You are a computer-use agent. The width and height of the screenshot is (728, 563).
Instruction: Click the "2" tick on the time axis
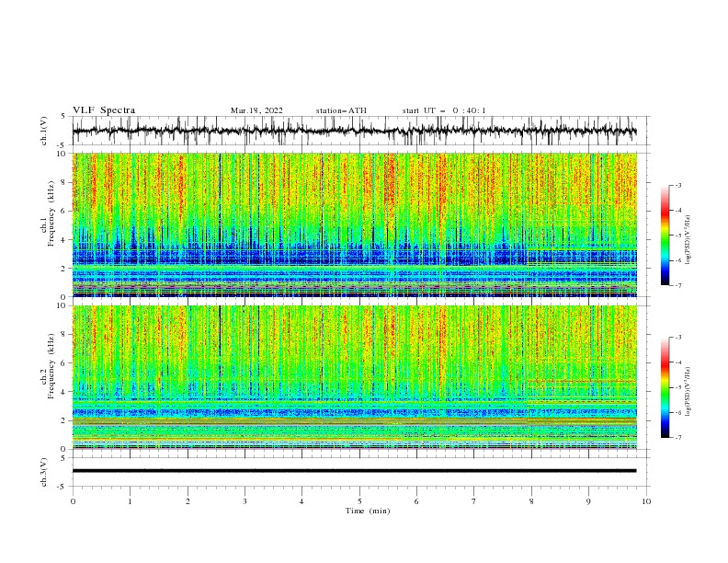188,501
